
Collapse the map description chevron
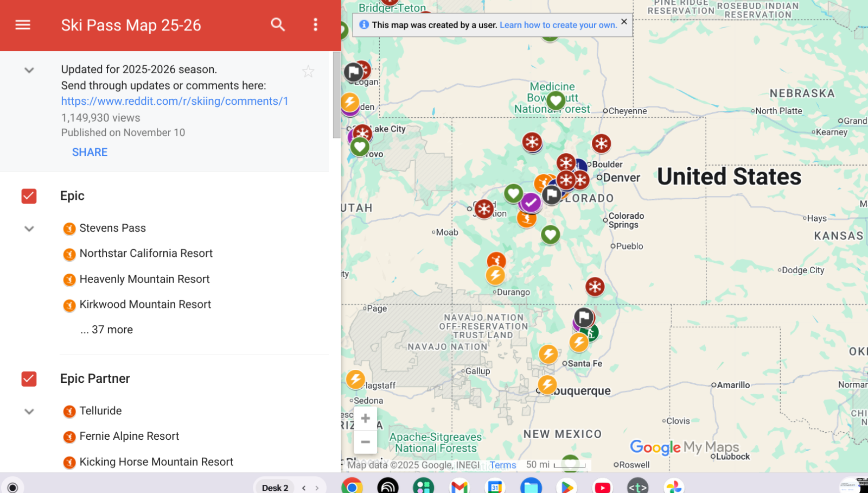[x=29, y=70]
